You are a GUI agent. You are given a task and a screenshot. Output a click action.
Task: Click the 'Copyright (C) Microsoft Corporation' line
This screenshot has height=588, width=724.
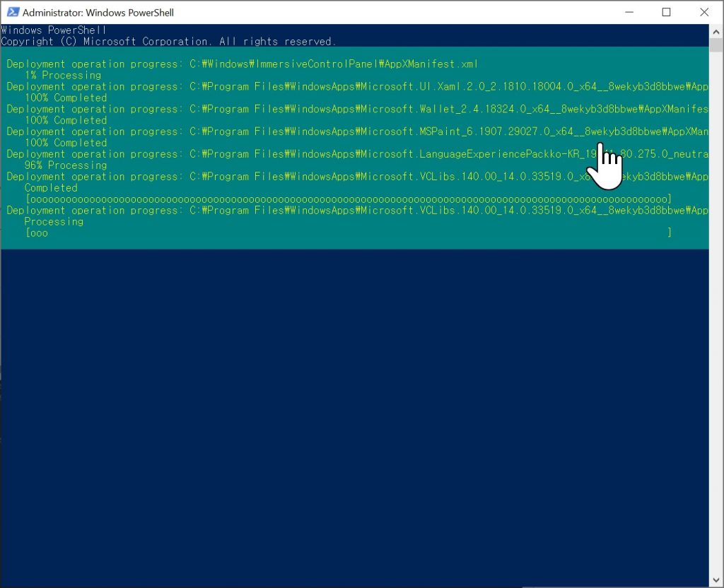tap(168, 42)
